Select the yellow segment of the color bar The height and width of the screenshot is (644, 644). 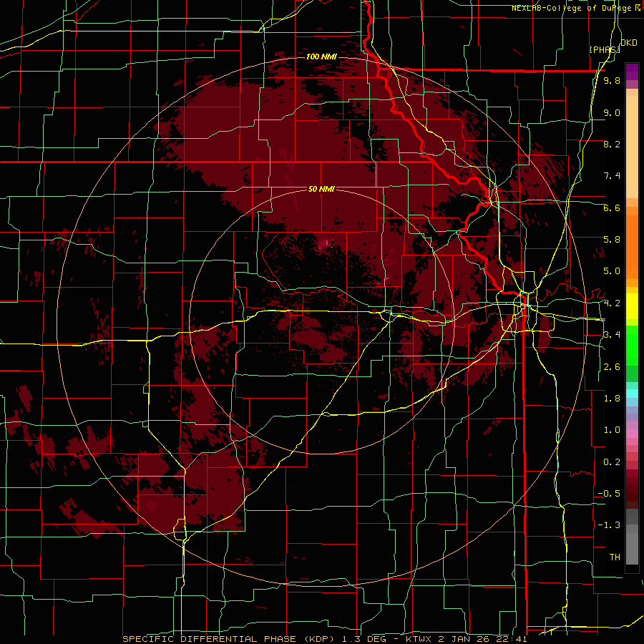[x=632, y=306]
